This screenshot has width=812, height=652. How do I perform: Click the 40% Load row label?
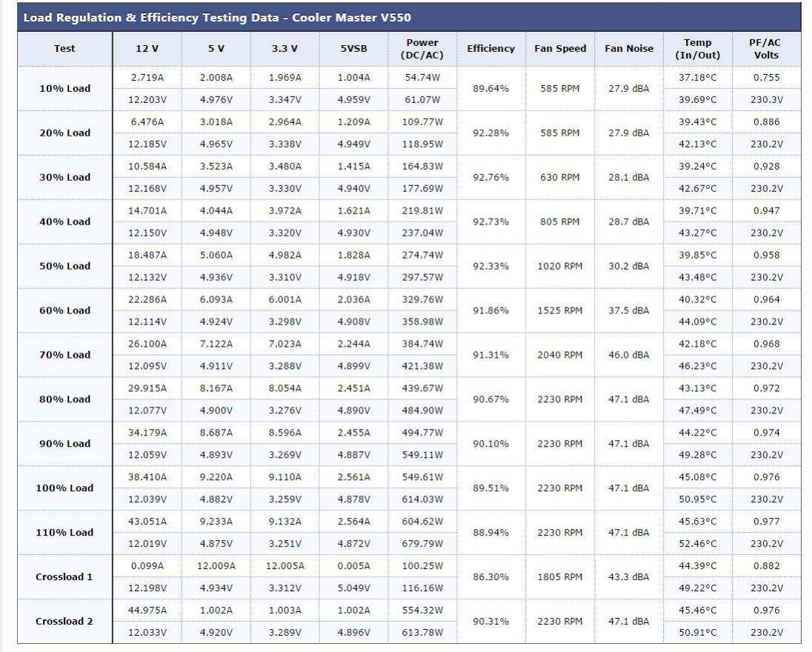tap(64, 222)
